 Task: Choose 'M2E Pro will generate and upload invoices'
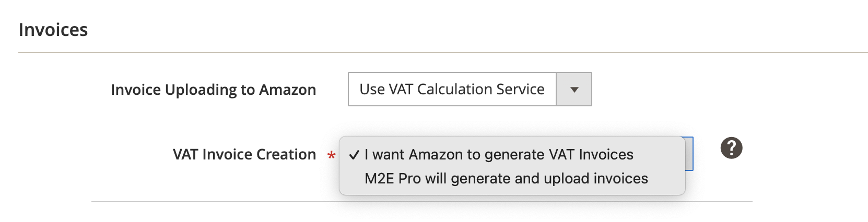point(506,179)
